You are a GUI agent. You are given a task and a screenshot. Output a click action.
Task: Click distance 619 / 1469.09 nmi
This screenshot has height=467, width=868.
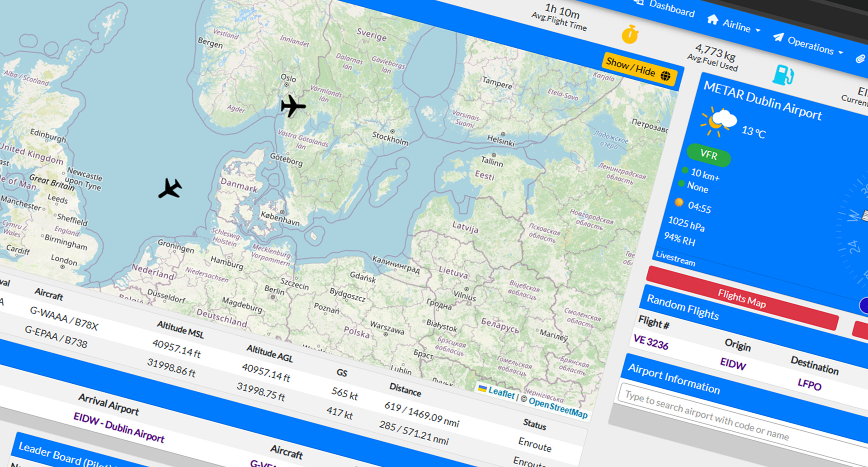(x=421, y=415)
